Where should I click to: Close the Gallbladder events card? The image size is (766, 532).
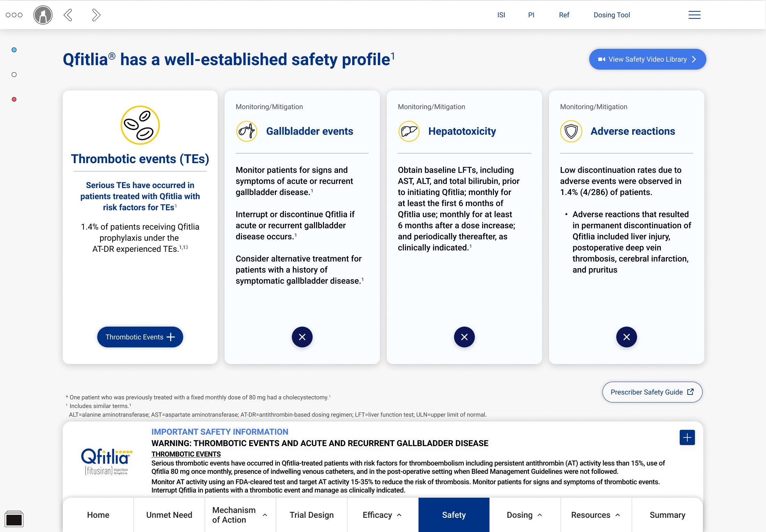(302, 337)
